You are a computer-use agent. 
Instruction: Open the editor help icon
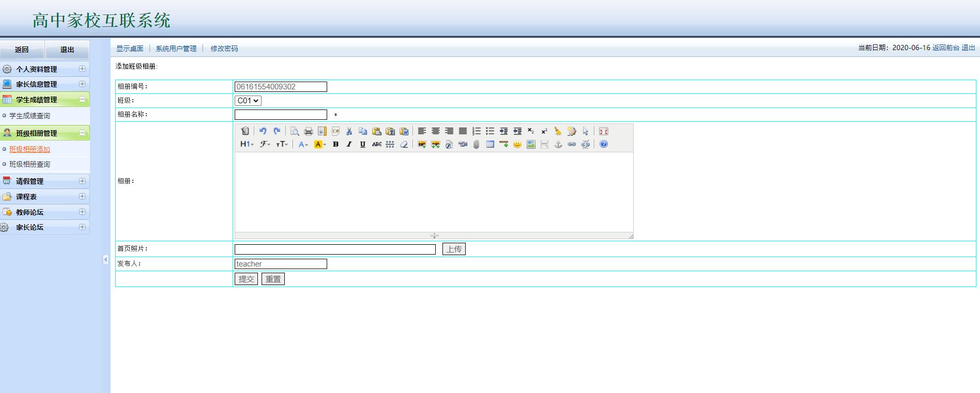pos(603,144)
